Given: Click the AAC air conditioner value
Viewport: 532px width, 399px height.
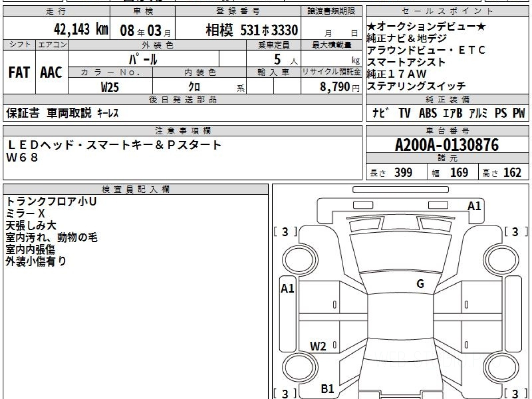Looking at the screenshot, I should [51, 73].
